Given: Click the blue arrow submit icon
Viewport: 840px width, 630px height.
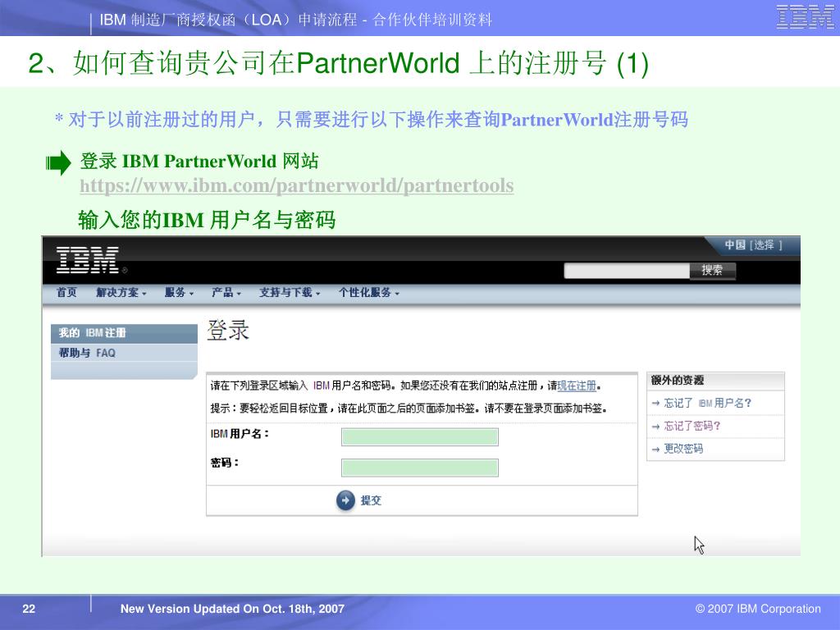Looking at the screenshot, I should click(x=346, y=500).
